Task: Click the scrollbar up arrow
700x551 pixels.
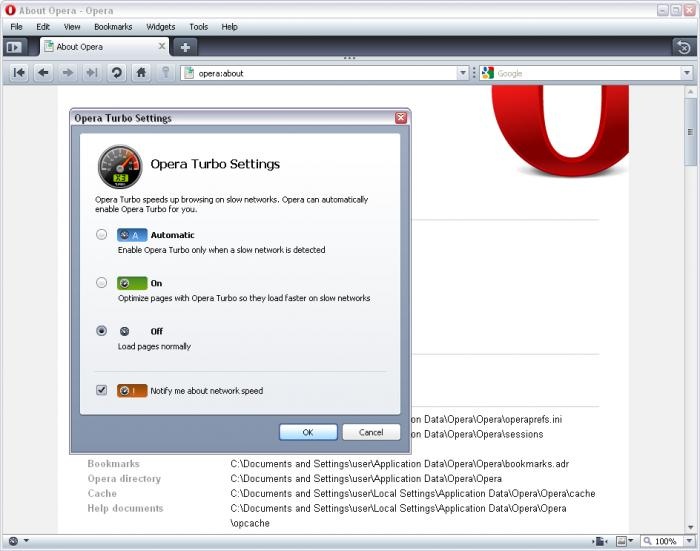Action: (x=691, y=92)
